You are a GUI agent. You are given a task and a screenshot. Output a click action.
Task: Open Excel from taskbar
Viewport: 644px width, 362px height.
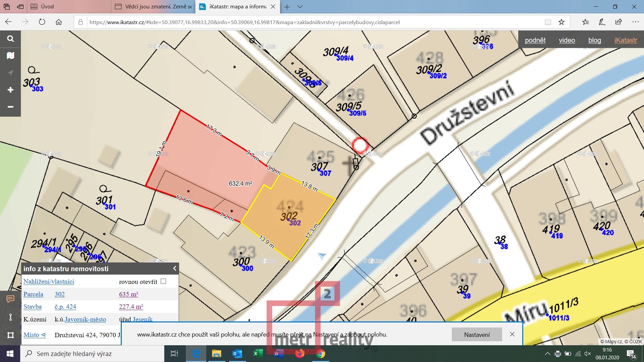(258, 354)
